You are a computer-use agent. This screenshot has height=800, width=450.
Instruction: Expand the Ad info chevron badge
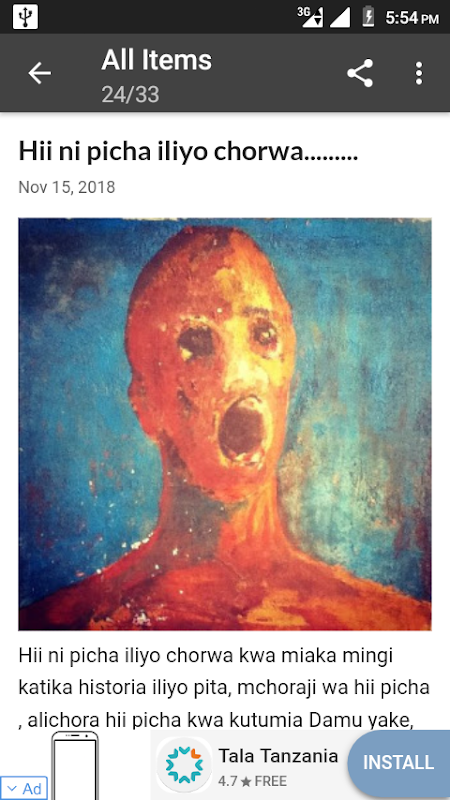tap(24, 788)
